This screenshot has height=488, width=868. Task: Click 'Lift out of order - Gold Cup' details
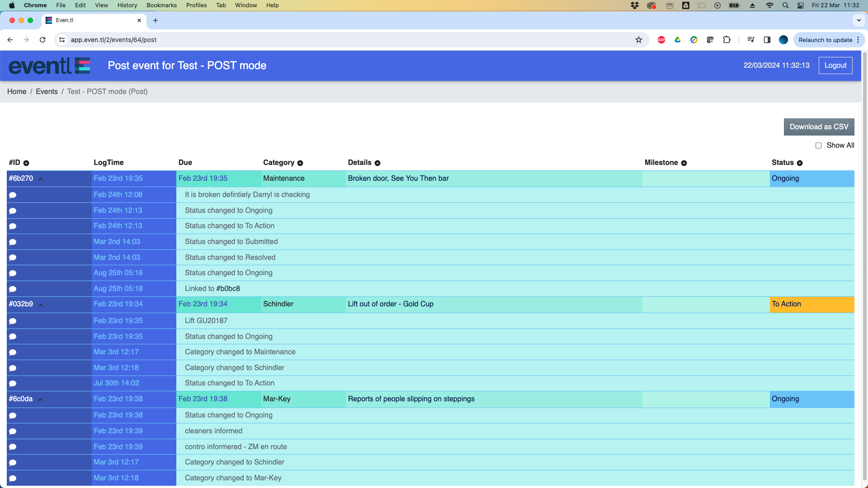click(x=391, y=304)
